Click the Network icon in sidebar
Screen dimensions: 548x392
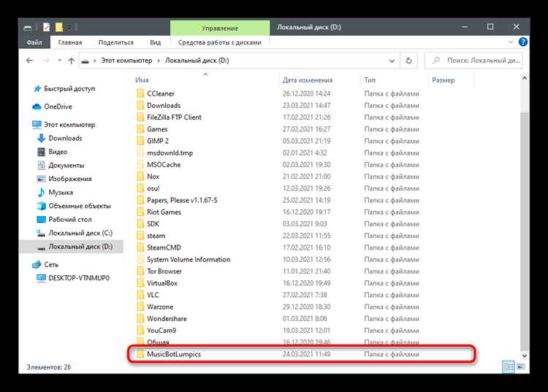point(37,264)
